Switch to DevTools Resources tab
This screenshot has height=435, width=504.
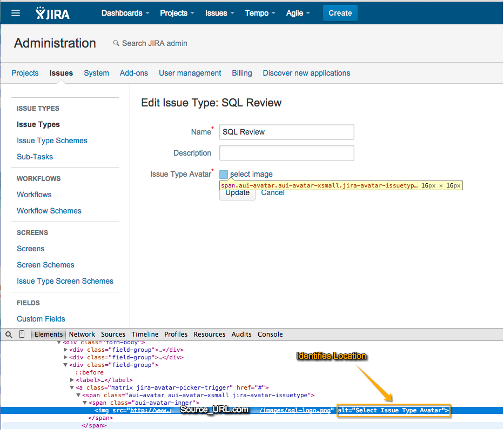210,334
